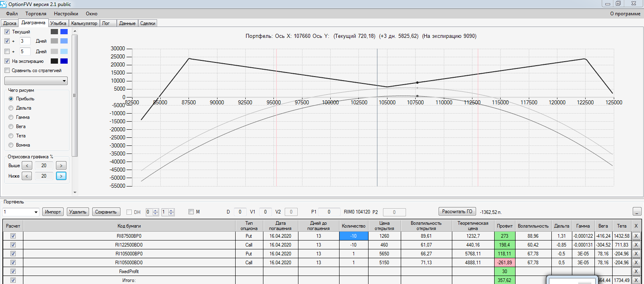Uncheck Расчет checkbox for FixedProfit row

[13, 272]
